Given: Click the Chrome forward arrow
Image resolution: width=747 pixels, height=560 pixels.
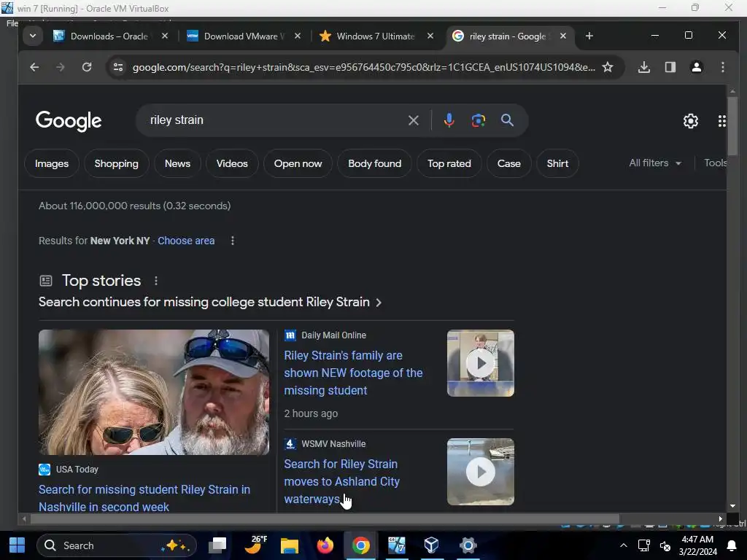Looking at the screenshot, I should pyautogui.click(x=60, y=67).
